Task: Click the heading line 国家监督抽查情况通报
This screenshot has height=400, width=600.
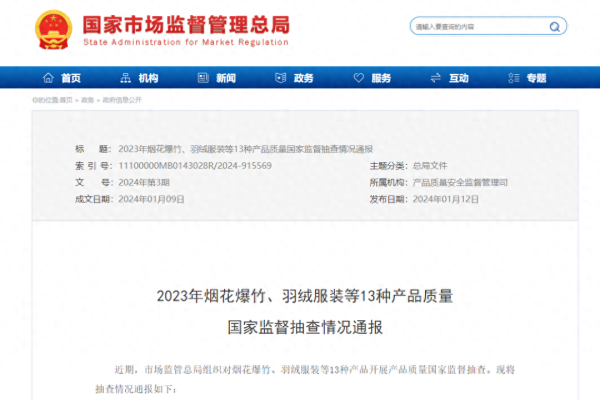Action: (305, 327)
